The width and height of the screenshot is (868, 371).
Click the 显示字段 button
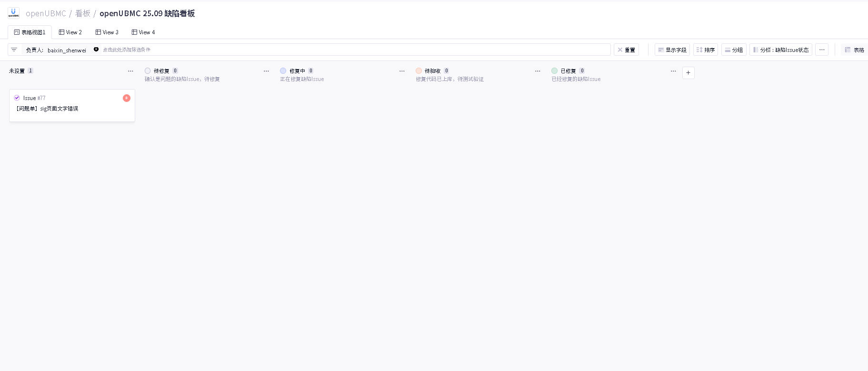[672, 50]
